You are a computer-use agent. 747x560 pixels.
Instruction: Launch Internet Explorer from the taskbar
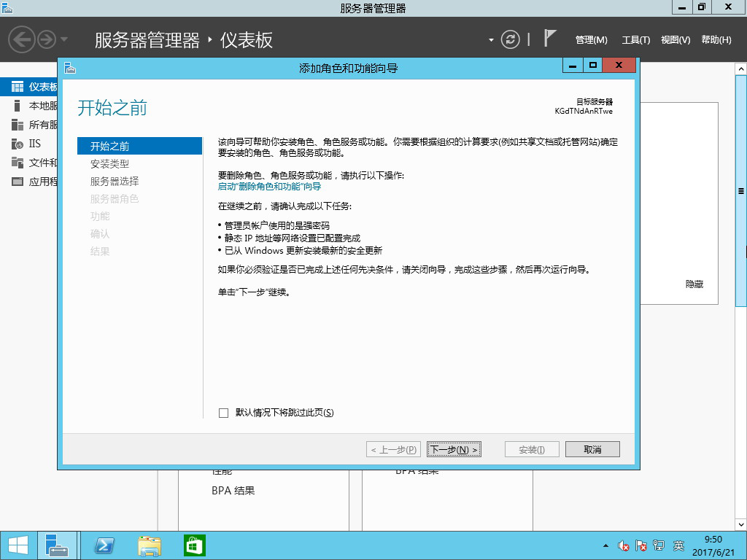[x=105, y=545]
